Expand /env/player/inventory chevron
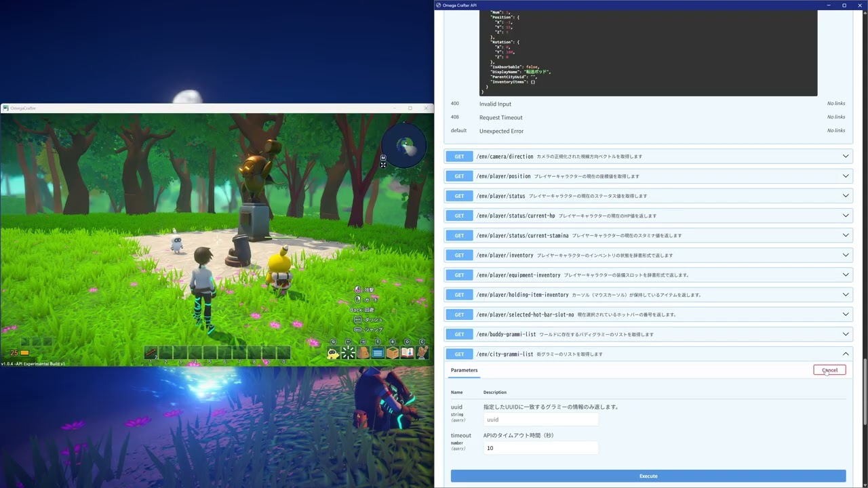 (x=846, y=255)
